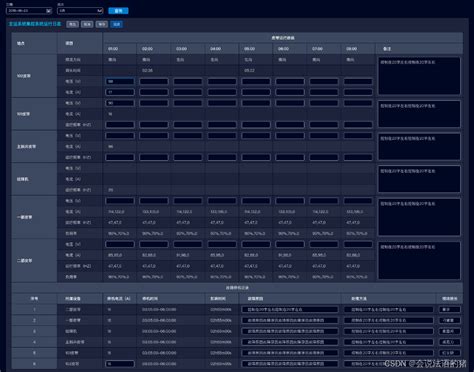Image resolution: width=474 pixels, height=372 pixels.
Task: Expand the second dropdown beside the date field
Action: 80,11
